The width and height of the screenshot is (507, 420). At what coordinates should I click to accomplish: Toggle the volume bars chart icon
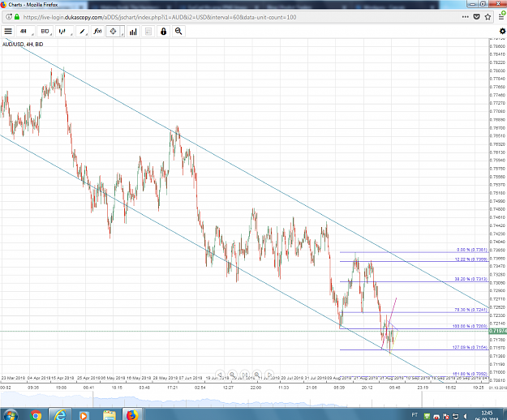tap(133, 32)
